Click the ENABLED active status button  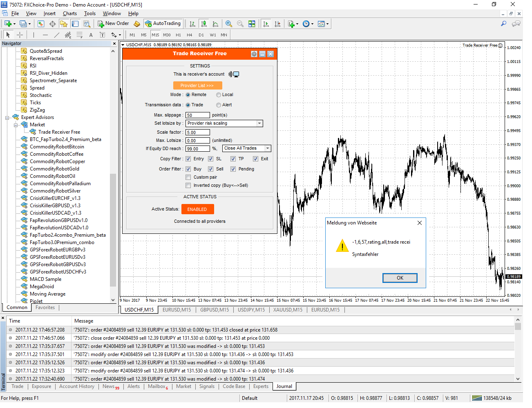coord(198,209)
